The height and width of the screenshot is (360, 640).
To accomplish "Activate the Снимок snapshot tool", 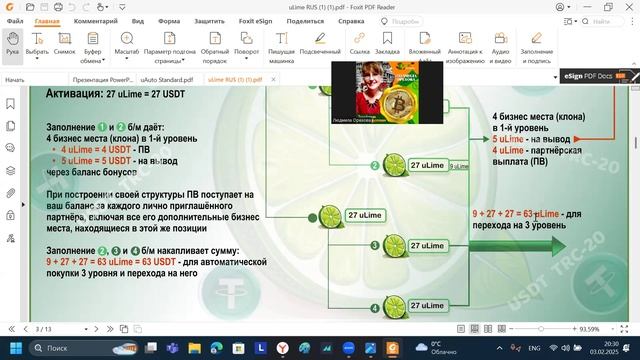I will (64, 44).
